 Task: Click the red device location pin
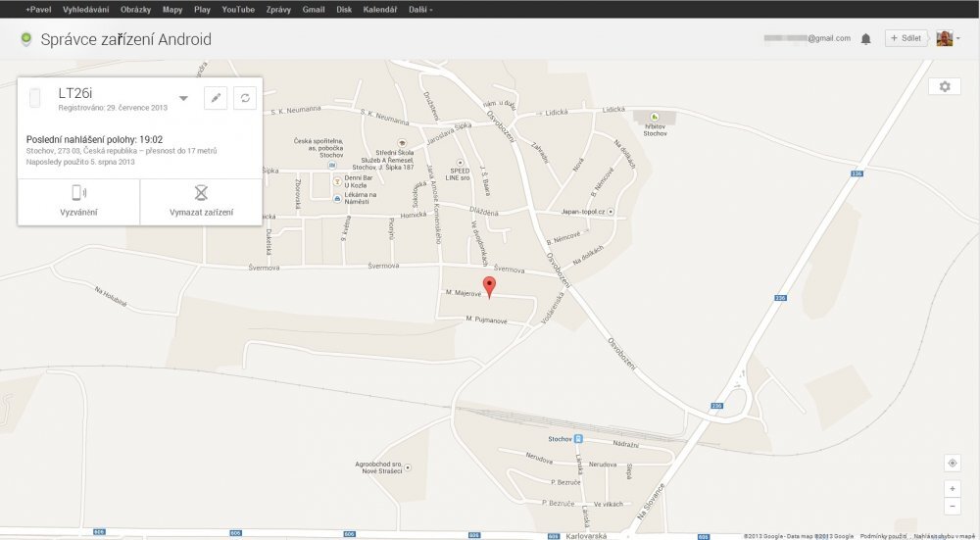tap(489, 287)
